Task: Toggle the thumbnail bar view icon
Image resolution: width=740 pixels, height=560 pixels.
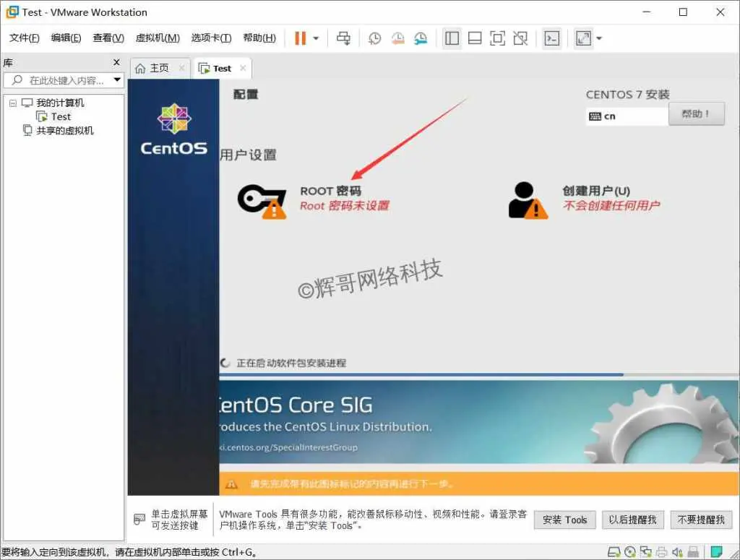Action: (x=475, y=38)
